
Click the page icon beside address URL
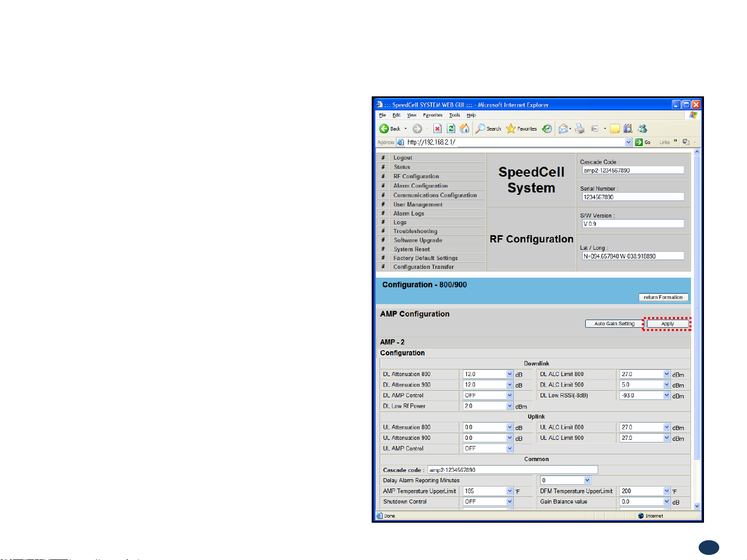click(x=400, y=142)
